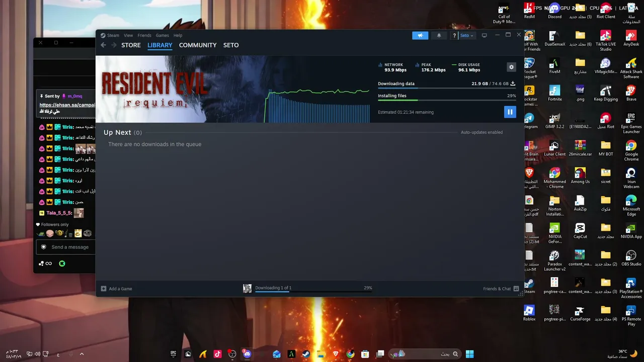Open the Among Us desktop shortcut
644x362 pixels.
pyautogui.click(x=580, y=176)
